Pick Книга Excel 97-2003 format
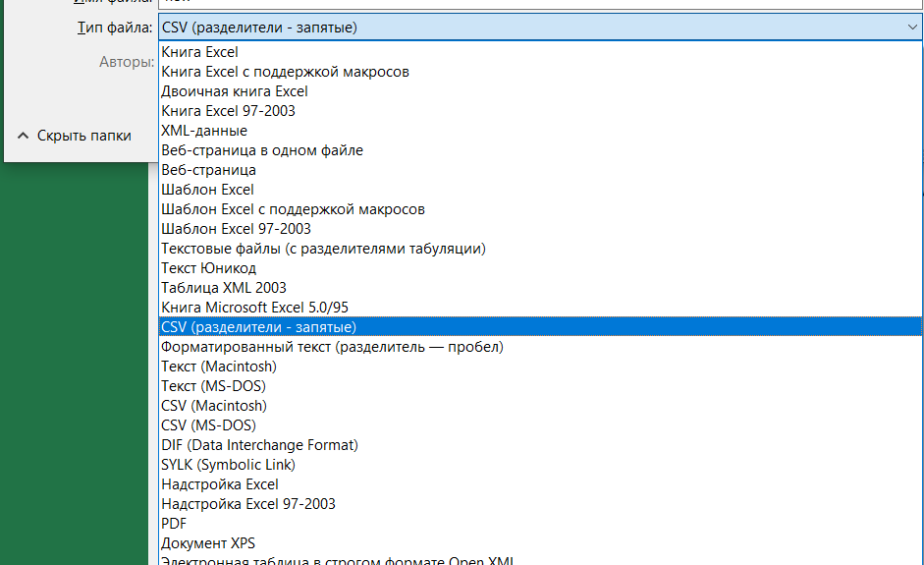 pyautogui.click(x=540, y=111)
